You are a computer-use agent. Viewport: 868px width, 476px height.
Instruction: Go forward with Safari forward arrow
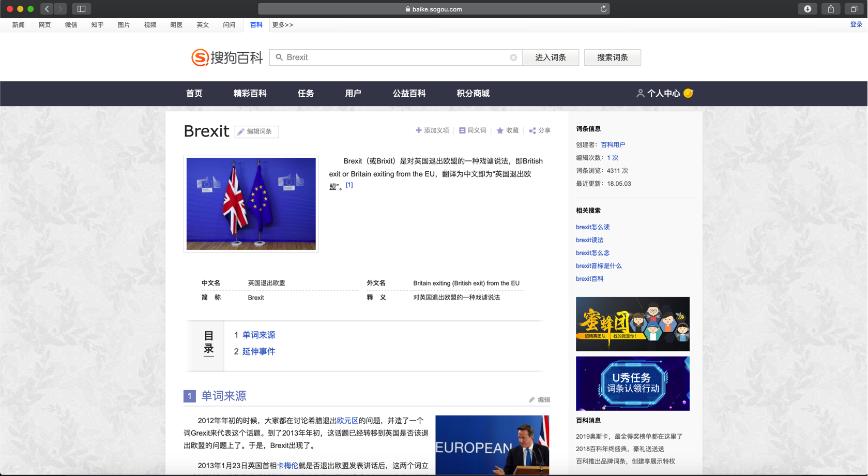[60, 9]
